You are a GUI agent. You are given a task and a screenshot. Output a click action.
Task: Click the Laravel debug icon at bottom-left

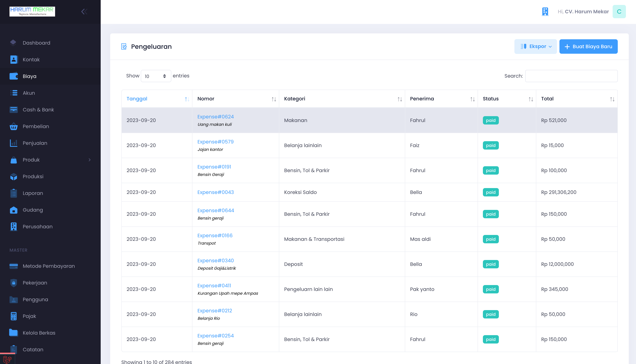7,359
